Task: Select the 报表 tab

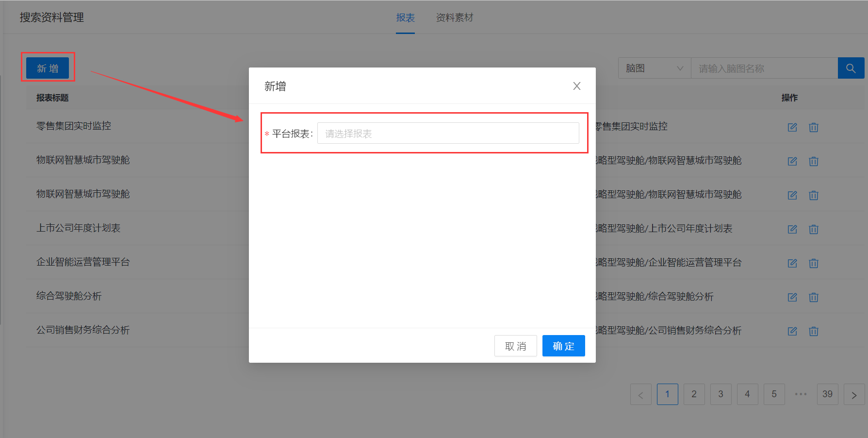Action: [x=405, y=18]
